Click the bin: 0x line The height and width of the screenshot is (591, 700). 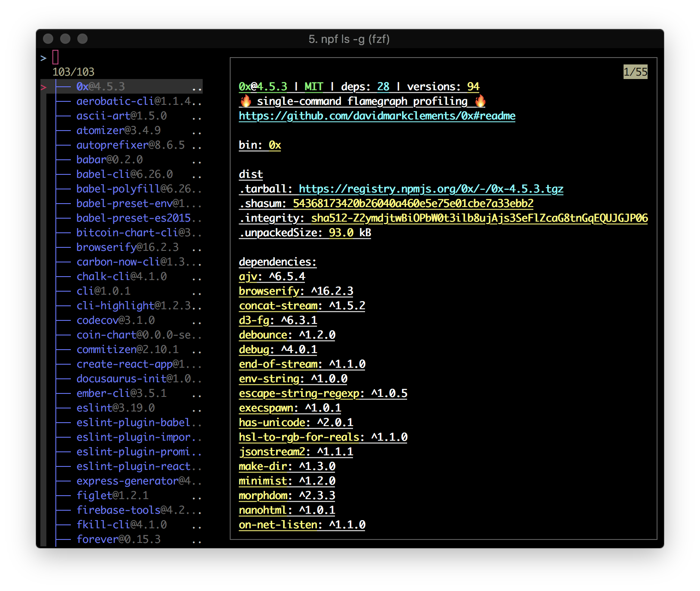point(260,145)
